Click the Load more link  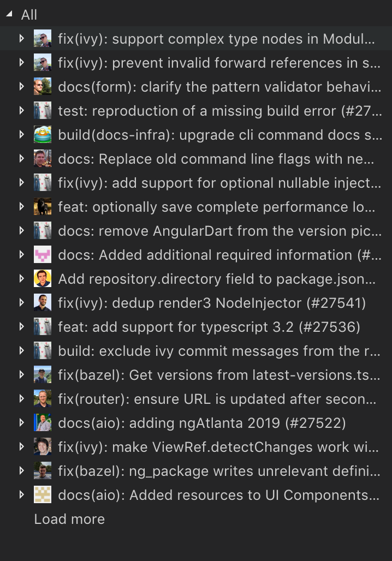click(69, 519)
